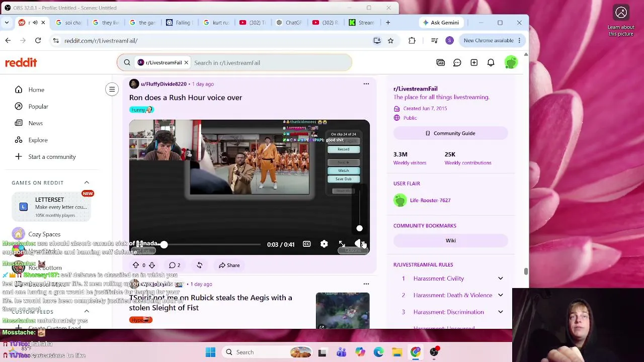Open the Community Guide
The height and width of the screenshot is (362, 644).
pyautogui.click(x=450, y=133)
